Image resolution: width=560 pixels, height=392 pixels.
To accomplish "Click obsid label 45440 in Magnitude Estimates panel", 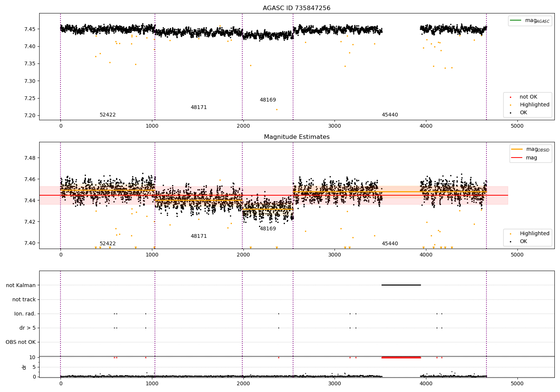I will tap(390, 244).
